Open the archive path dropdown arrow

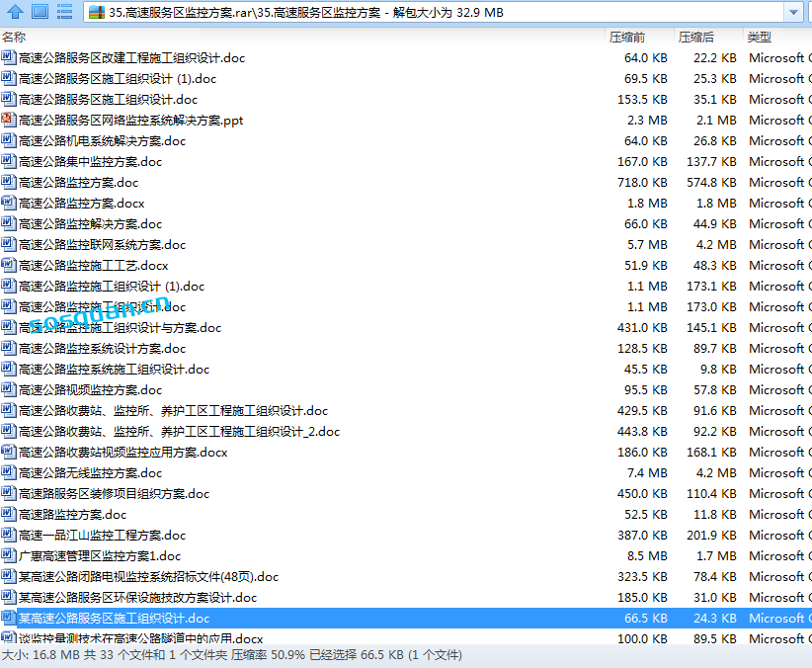pyautogui.click(x=793, y=13)
